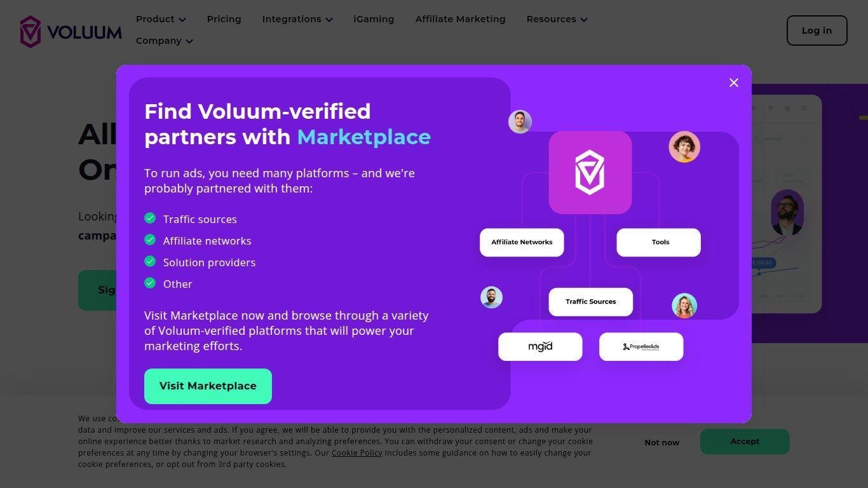Select Affiliate Marketing in navigation
The image size is (868, 488).
tap(460, 19)
